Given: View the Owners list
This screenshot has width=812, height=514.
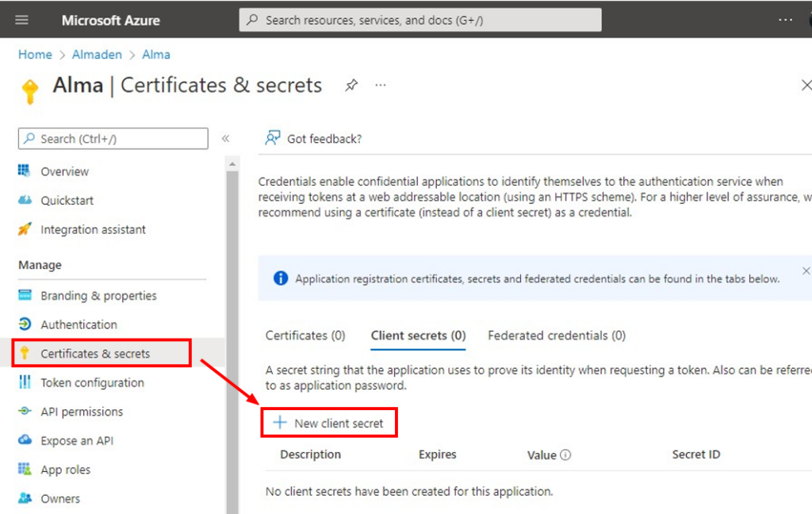Looking at the screenshot, I should tap(60, 498).
